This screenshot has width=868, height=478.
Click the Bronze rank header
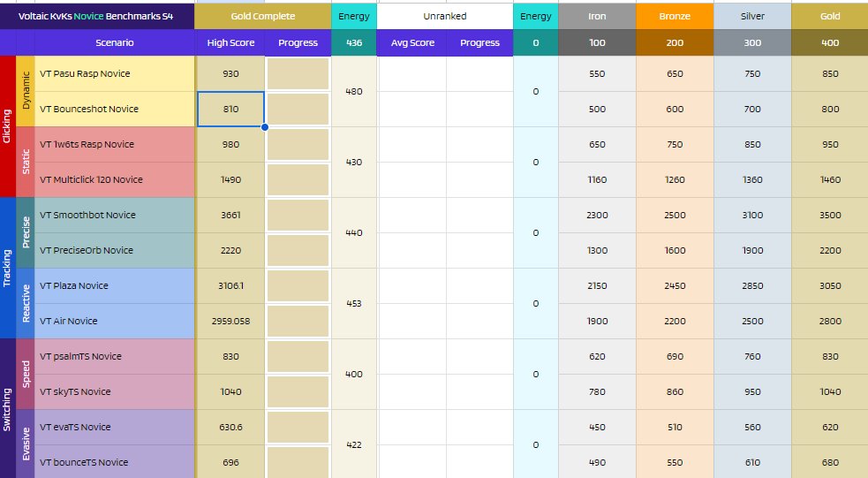pos(675,16)
